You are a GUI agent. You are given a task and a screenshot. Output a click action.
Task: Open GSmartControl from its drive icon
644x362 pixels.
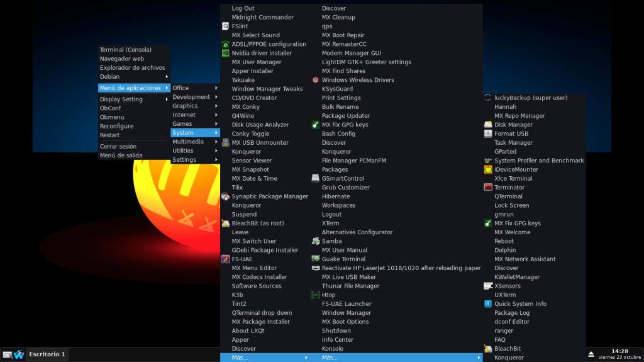(316, 178)
